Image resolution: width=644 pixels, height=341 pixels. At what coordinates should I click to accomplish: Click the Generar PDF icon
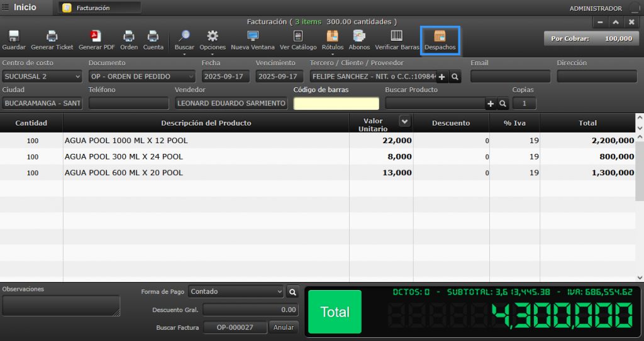tap(96, 36)
